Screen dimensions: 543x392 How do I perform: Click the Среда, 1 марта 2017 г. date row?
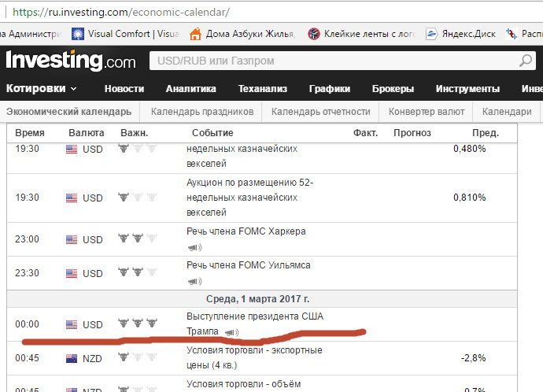(x=262, y=299)
